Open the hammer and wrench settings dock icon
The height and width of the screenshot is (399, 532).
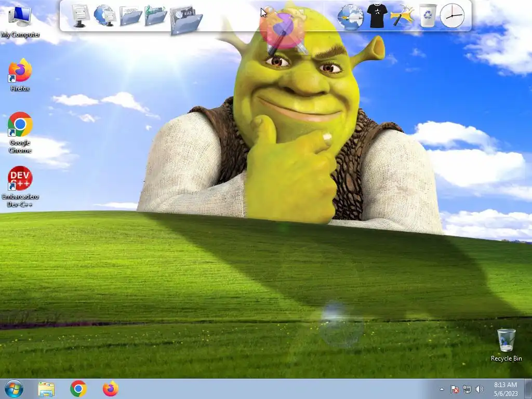click(x=402, y=16)
